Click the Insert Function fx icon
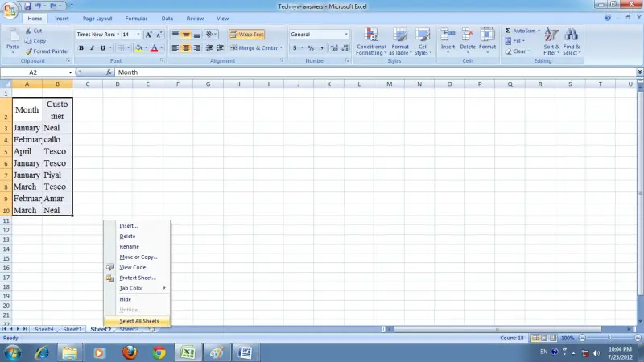The image size is (644, 362). coord(109,72)
